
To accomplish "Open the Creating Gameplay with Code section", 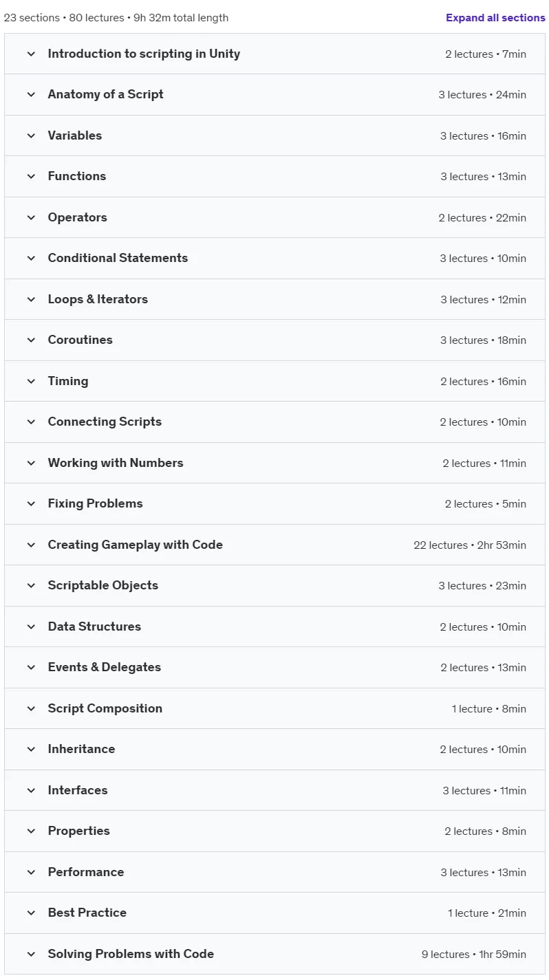I will 274,545.
